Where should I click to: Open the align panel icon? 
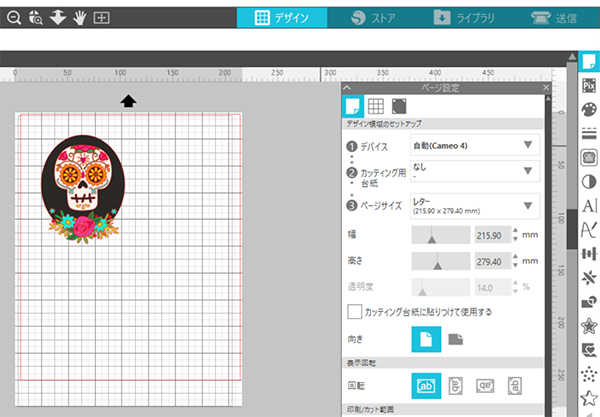[589, 254]
